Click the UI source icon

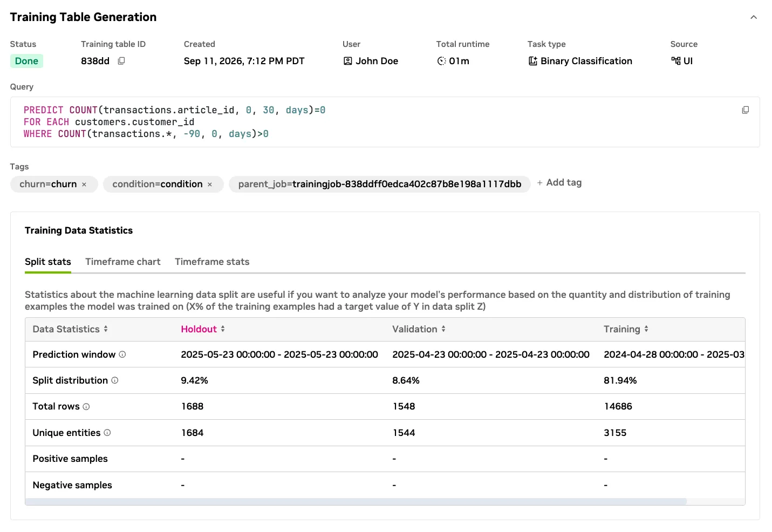click(x=675, y=61)
